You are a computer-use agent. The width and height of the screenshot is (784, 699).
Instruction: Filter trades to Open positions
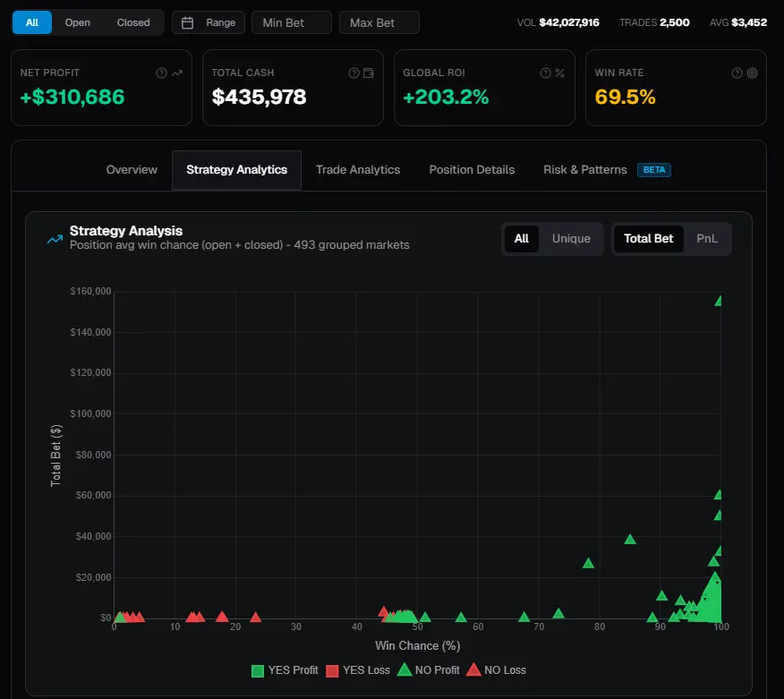coord(78,22)
